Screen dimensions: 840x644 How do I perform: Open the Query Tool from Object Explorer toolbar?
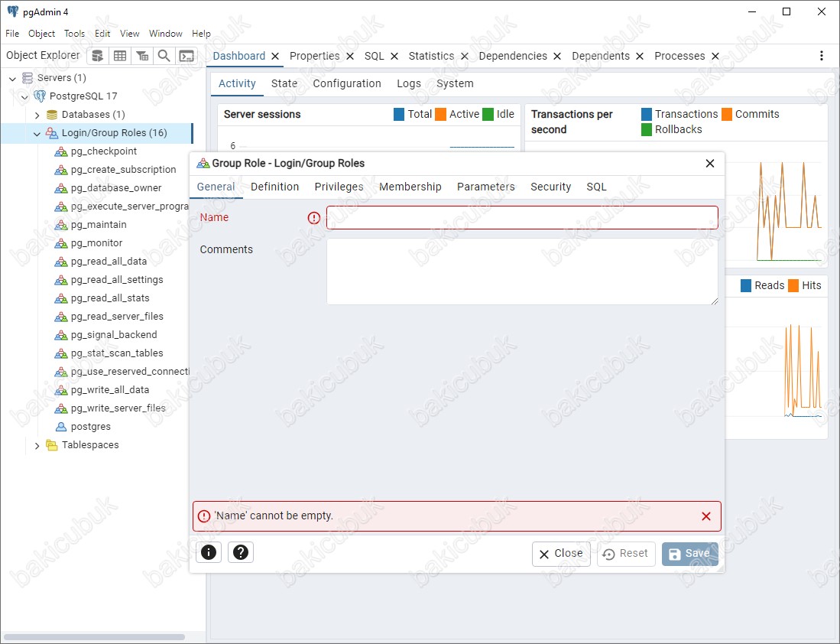[x=98, y=56]
